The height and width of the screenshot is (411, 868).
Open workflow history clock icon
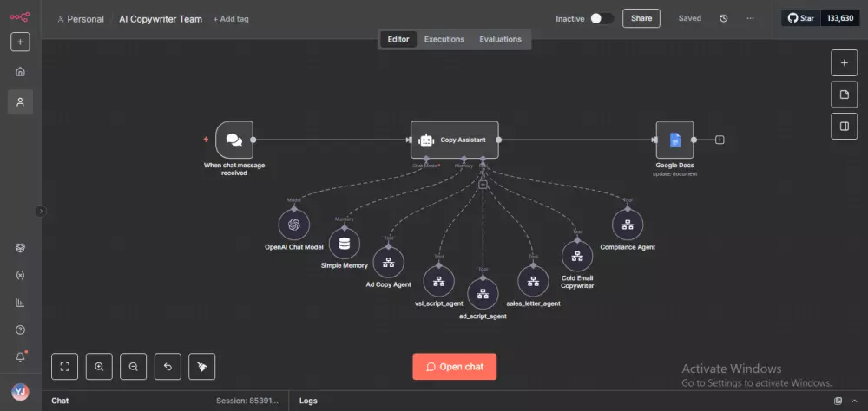coord(723,18)
